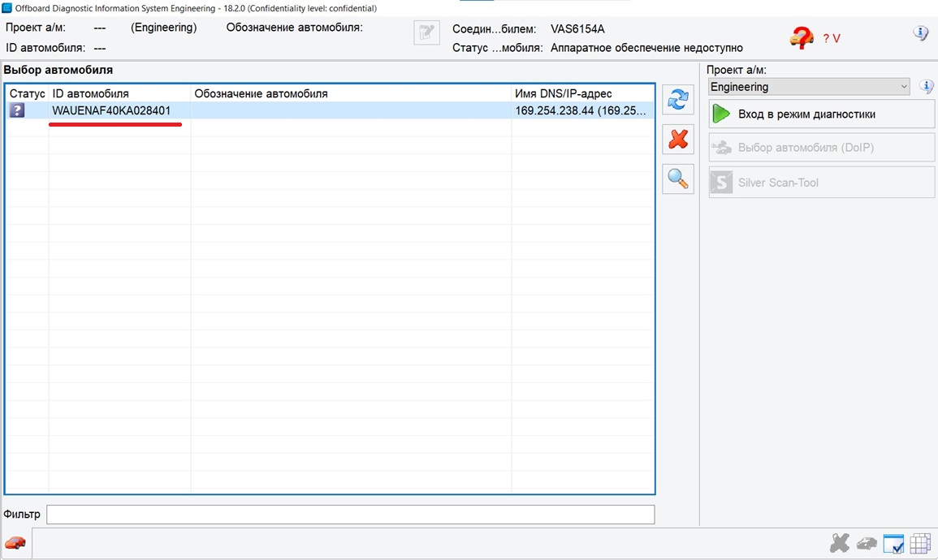This screenshot has height=560, width=938.
Task: Click the red car icon in the bottom left
Action: click(15, 543)
